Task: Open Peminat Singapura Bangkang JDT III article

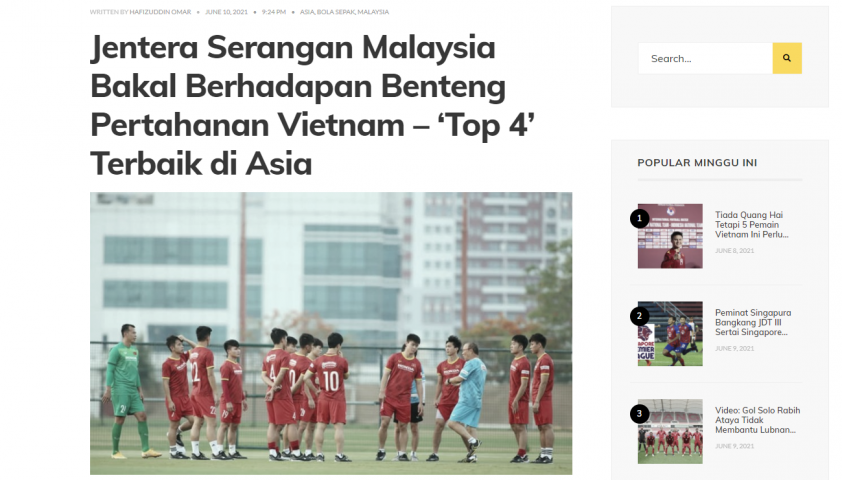Action: point(753,322)
